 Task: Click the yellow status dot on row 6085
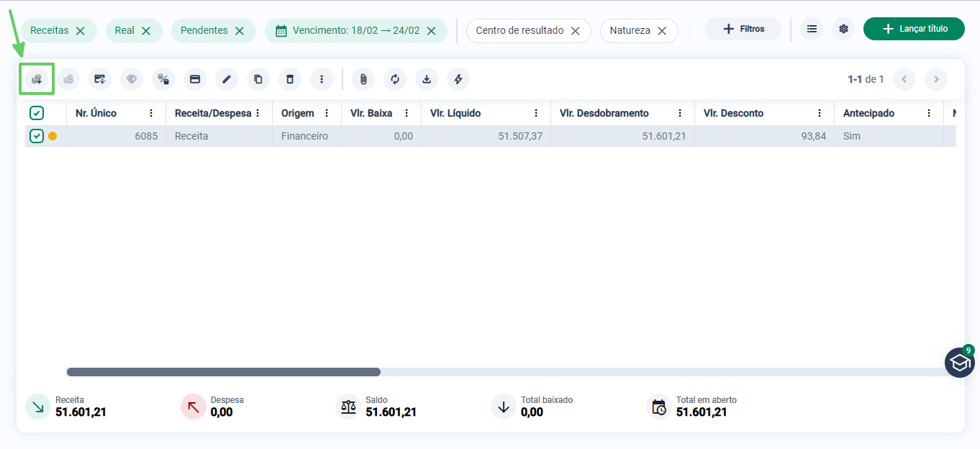(53, 136)
